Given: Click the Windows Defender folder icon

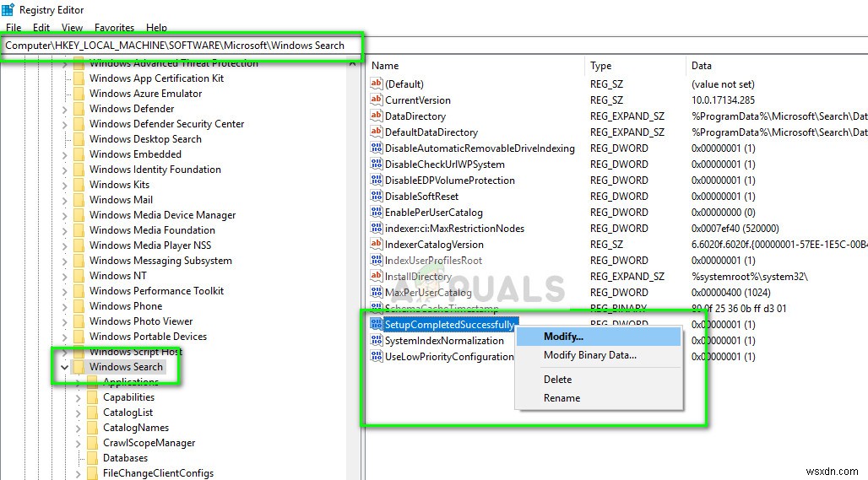Looking at the screenshot, I should (79, 109).
